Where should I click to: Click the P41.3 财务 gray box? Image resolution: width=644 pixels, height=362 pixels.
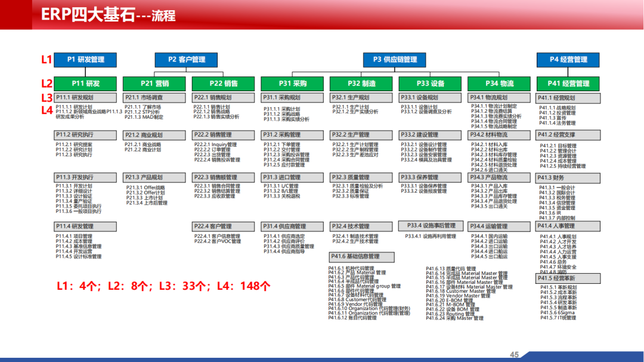click(x=568, y=177)
